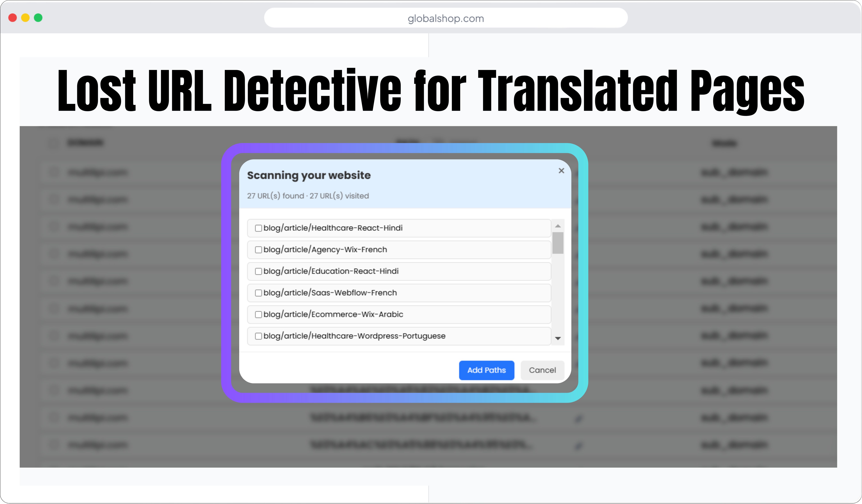The image size is (862, 504).
Task: Select the header checkbox in the background table
Action: pos(53,143)
